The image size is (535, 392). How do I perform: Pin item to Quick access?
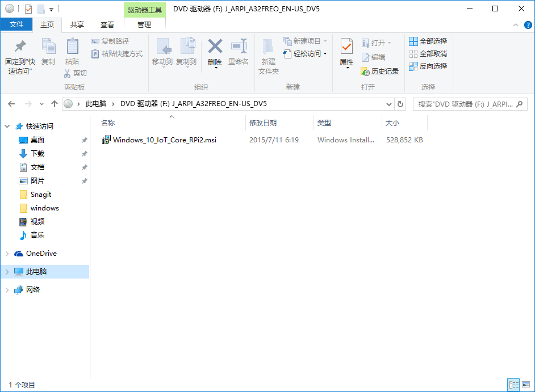tap(20, 57)
